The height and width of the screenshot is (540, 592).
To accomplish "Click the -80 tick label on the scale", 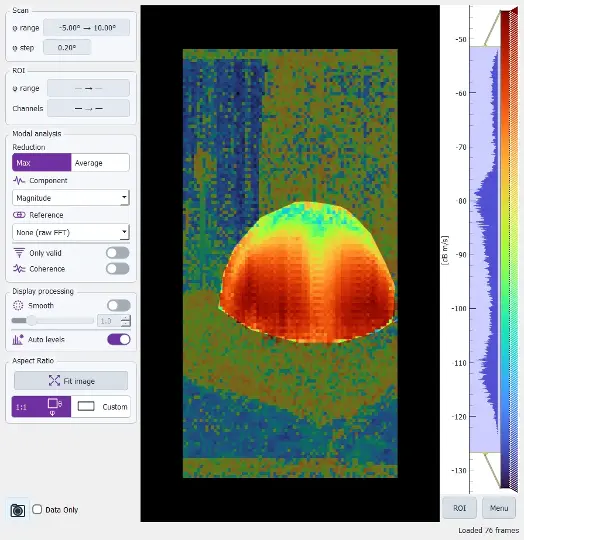I will pos(461,201).
